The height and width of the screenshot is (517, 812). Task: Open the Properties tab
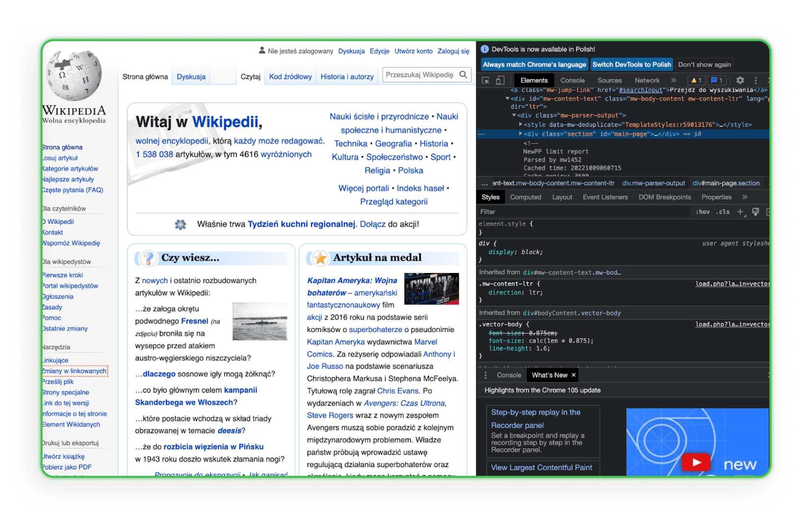click(716, 197)
